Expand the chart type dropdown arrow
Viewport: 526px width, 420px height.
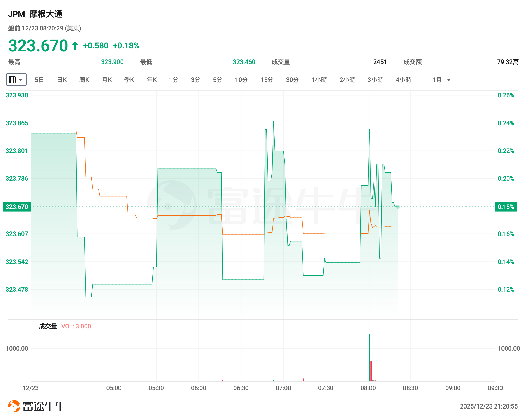coord(21,80)
